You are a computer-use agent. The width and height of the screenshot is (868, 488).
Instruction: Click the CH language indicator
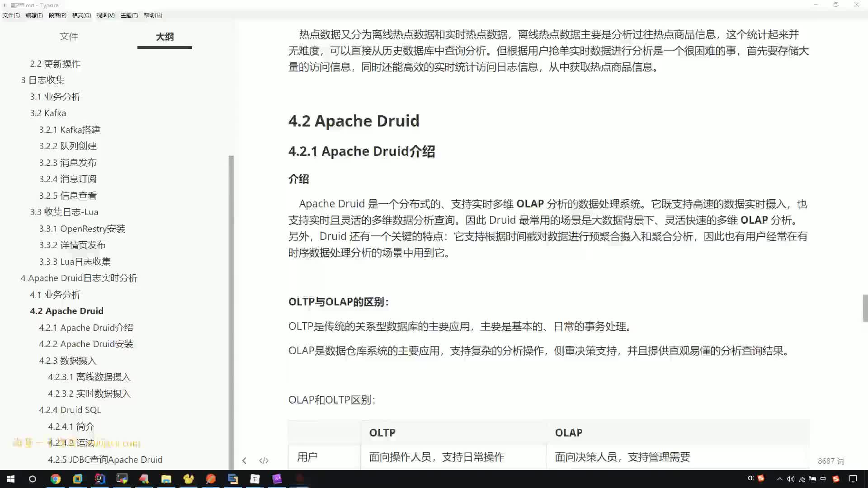(x=750, y=478)
